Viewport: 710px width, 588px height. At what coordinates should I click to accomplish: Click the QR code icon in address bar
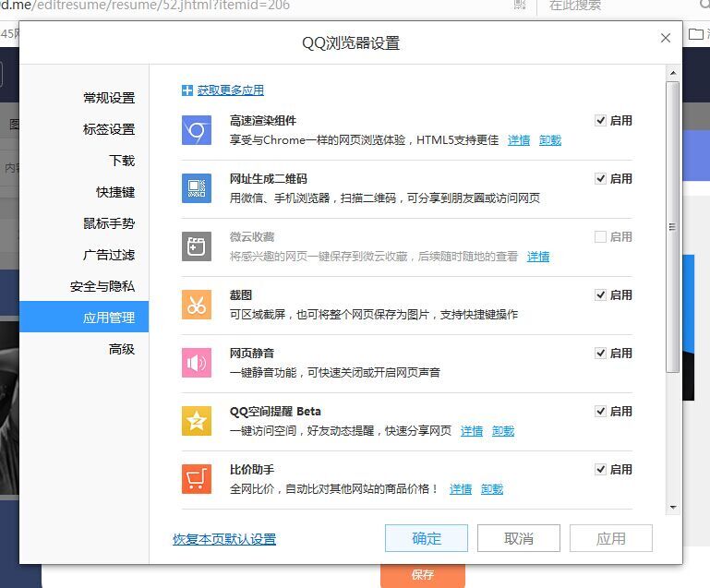pos(520,6)
